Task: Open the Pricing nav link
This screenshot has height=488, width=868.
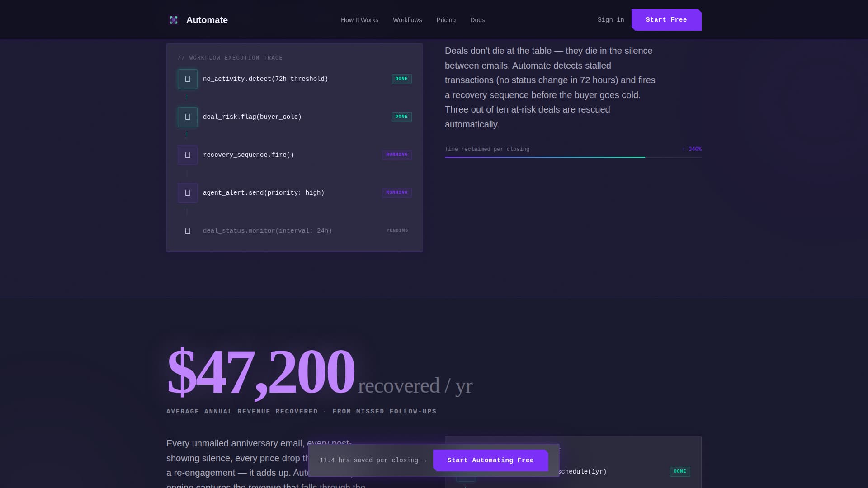Action: click(446, 20)
